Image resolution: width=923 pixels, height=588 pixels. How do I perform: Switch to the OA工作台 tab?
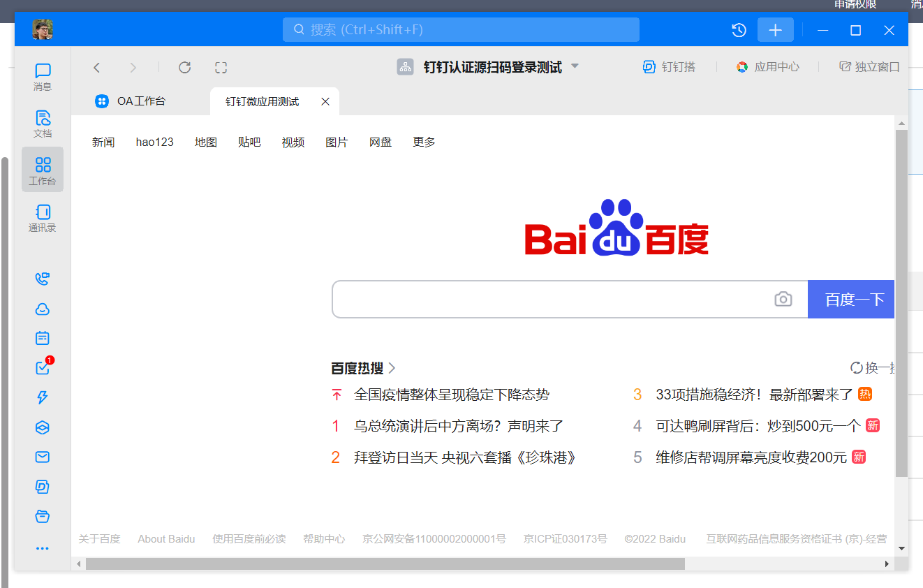tap(131, 101)
